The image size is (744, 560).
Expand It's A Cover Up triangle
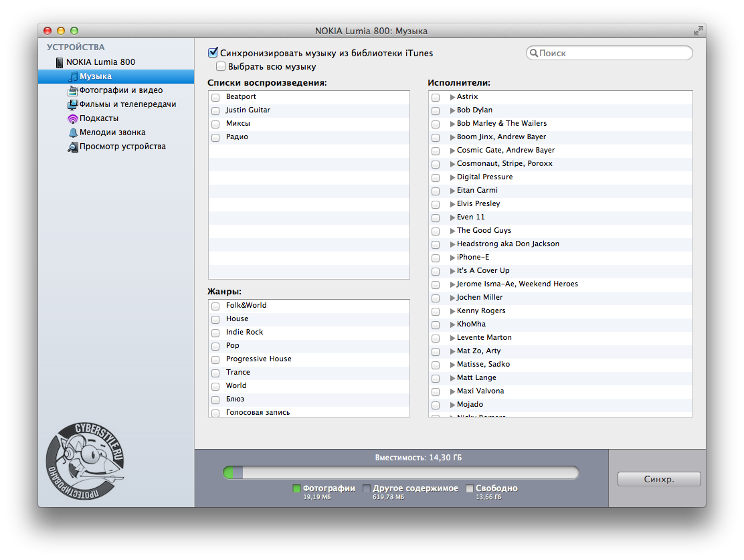coord(452,271)
